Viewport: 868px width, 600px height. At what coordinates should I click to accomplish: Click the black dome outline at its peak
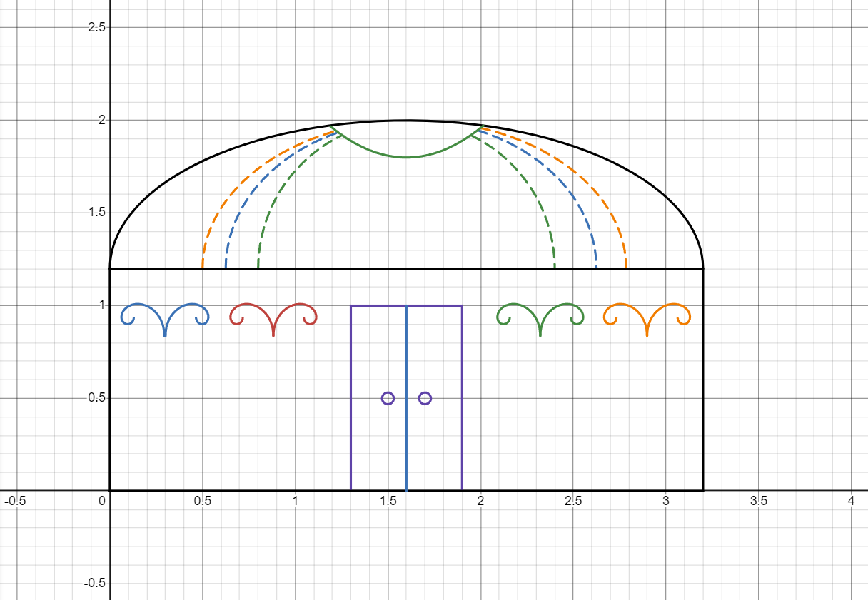(x=406, y=120)
